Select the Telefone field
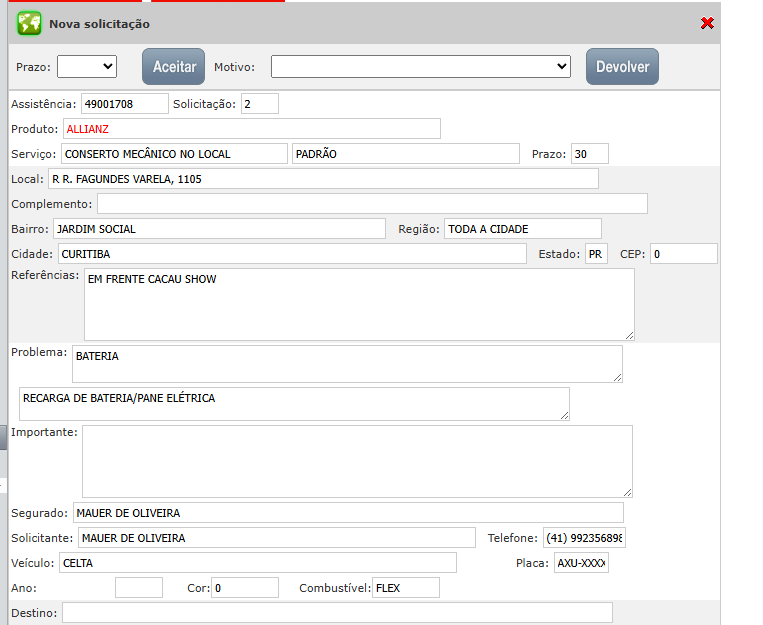The width and height of the screenshot is (763, 625). [x=583, y=538]
